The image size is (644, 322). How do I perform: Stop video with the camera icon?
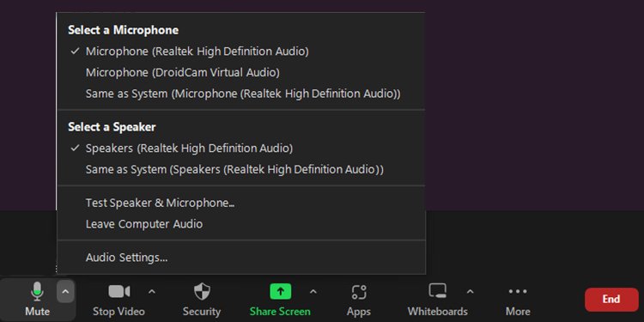[x=119, y=292]
